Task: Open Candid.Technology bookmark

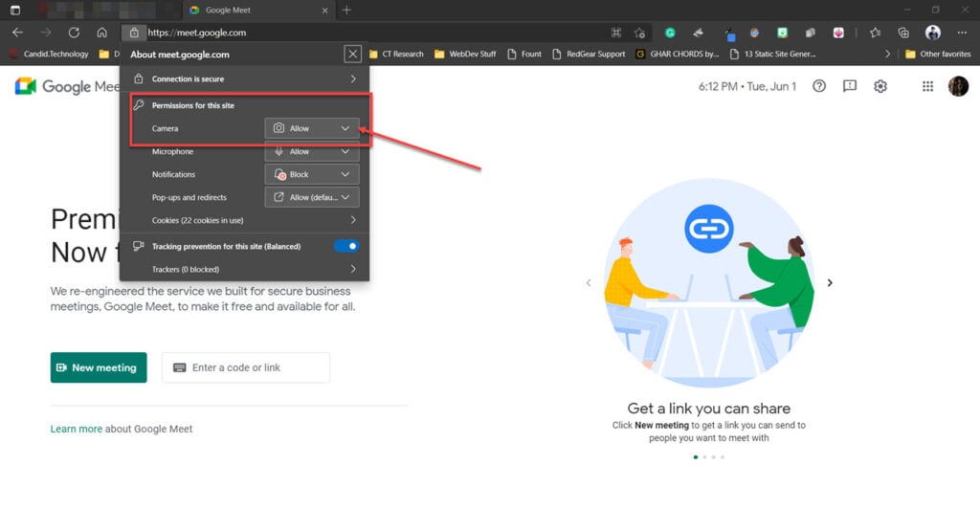Action: [50, 54]
